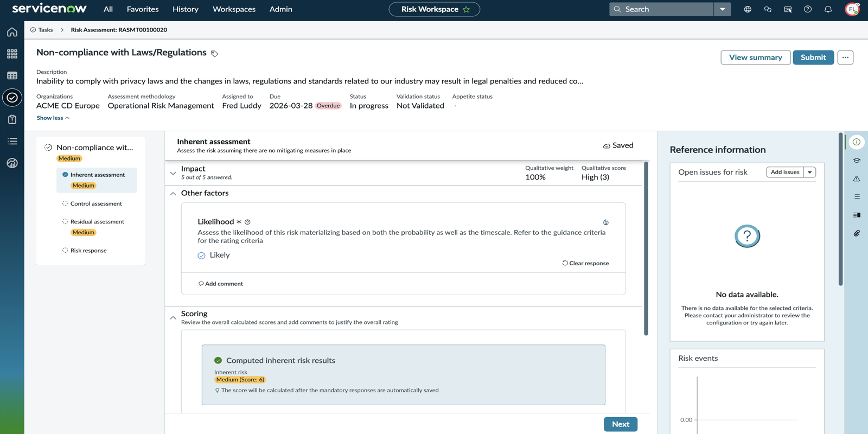Click the Overdue badge
Viewport: 868px width, 434px height.
pos(328,106)
